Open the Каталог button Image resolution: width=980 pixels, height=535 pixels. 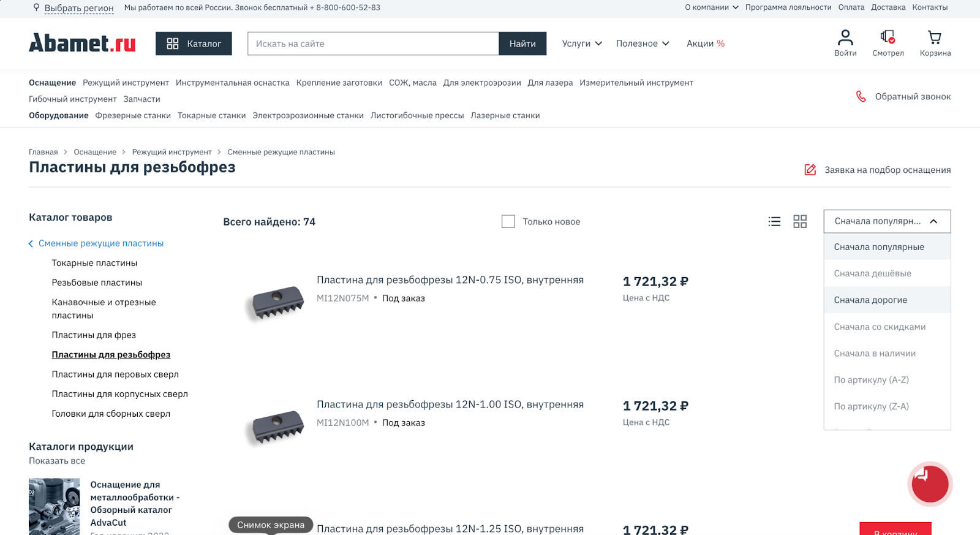[x=194, y=44]
